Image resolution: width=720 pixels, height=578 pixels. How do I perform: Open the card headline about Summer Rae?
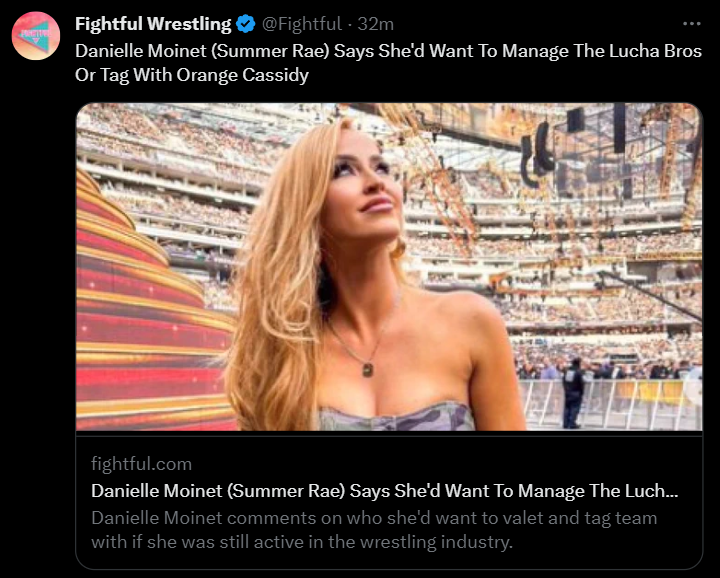coord(384,491)
